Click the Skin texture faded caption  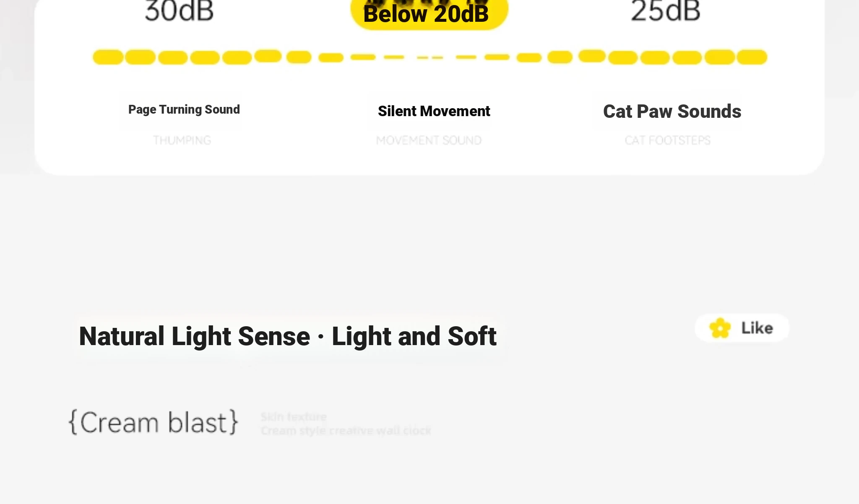tap(294, 417)
